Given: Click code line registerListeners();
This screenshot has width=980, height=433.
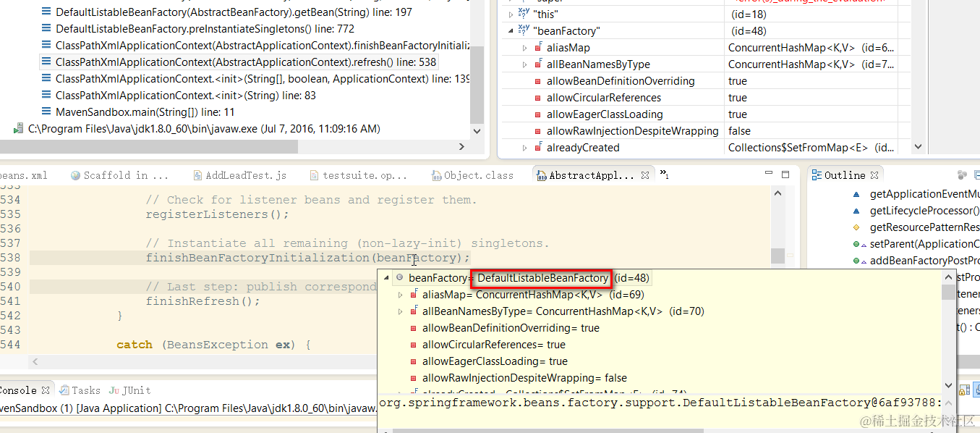Looking at the screenshot, I should [x=217, y=214].
